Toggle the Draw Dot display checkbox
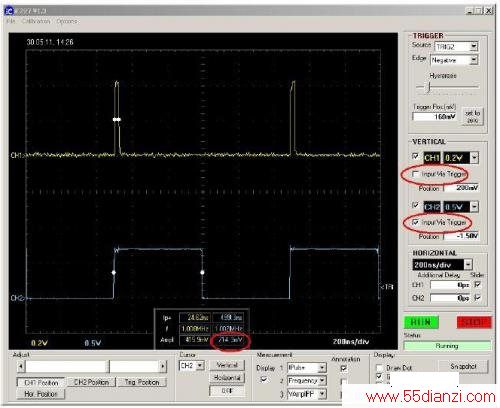 tap(379, 368)
